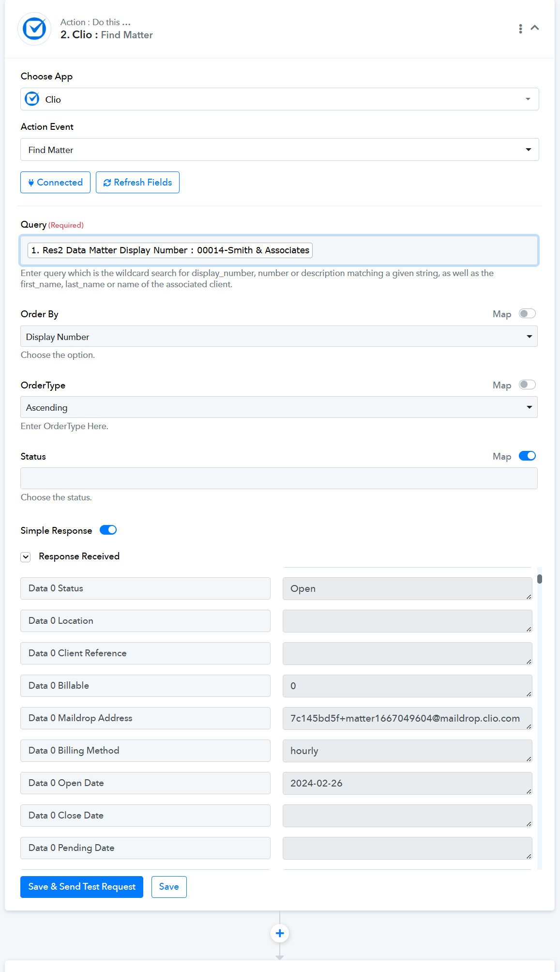Disable the Simple Response switch
560x972 pixels.
click(x=108, y=530)
